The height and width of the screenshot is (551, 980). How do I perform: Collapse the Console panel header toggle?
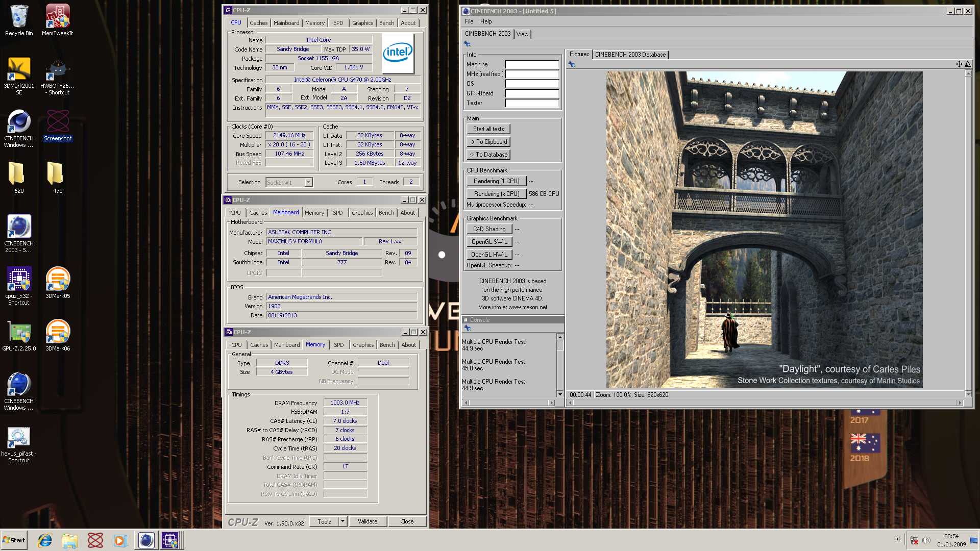click(x=465, y=320)
